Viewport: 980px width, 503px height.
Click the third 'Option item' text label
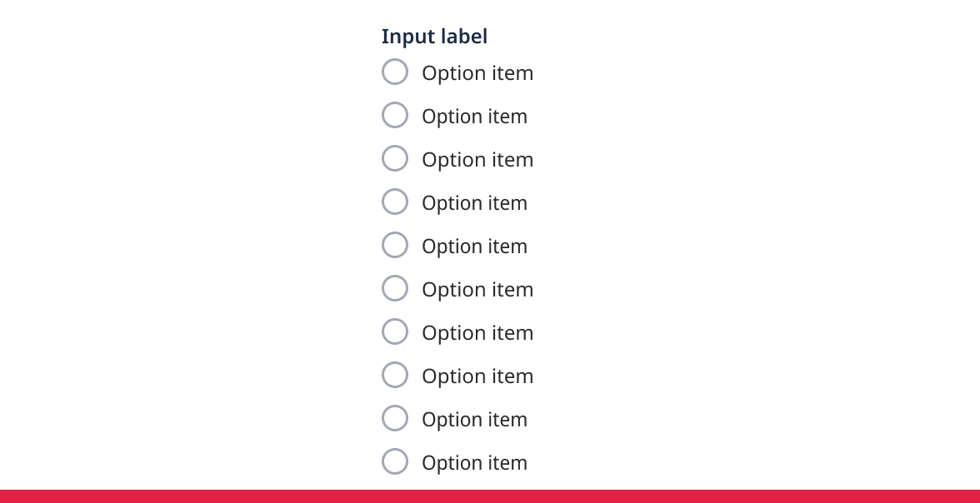[x=477, y=160]
